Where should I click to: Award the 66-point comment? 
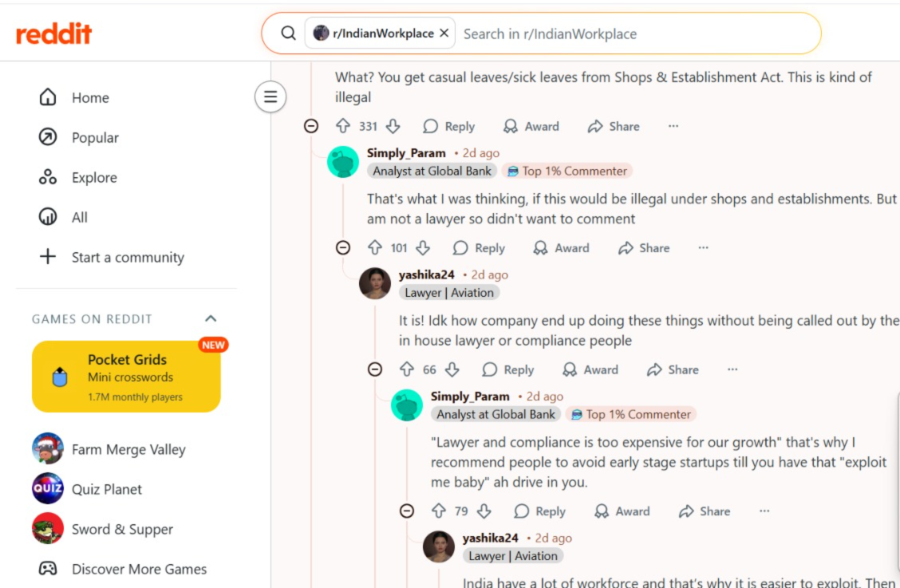[x=590, y=369]
